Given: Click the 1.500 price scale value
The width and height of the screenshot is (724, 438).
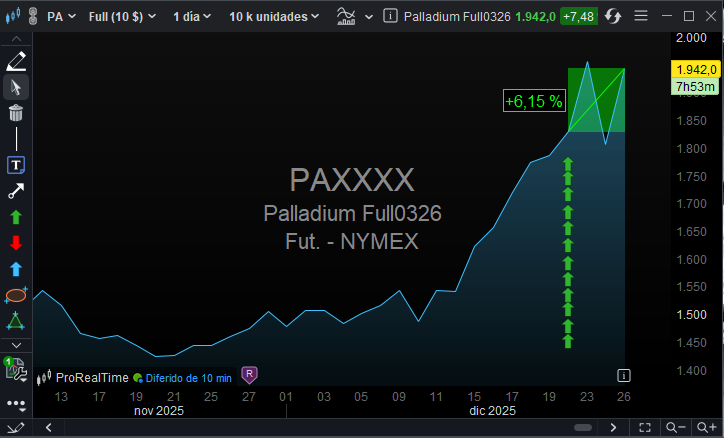Looking at the screenshot, I should (x=691, y=315).
